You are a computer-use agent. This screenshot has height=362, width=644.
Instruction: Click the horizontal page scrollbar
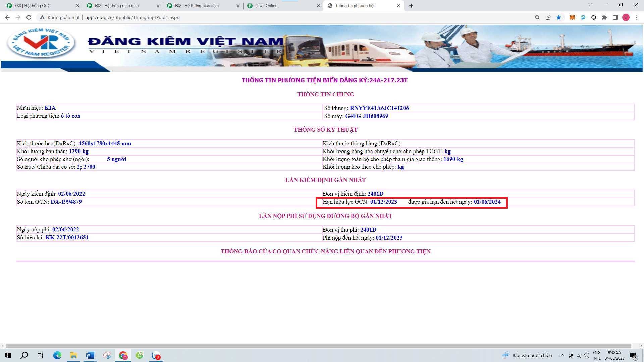pyautogui.click(x=318, y=346)
